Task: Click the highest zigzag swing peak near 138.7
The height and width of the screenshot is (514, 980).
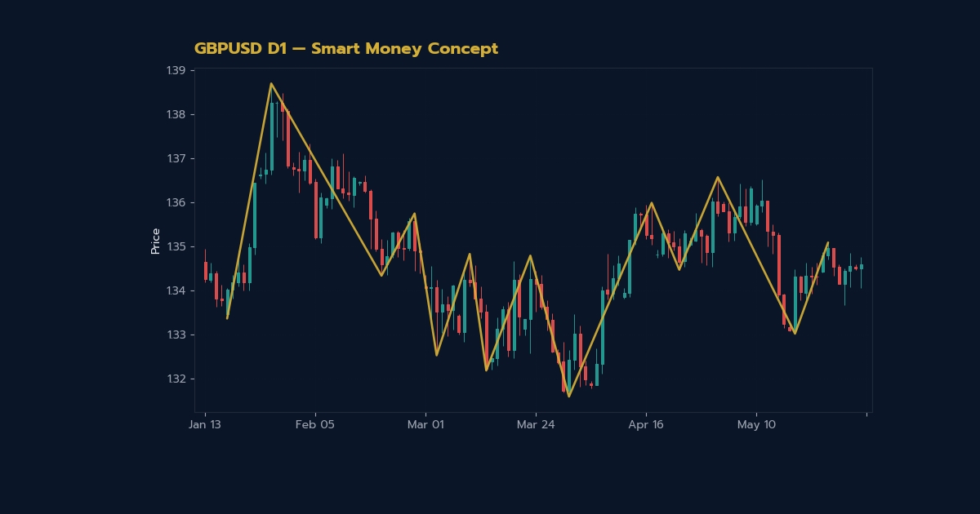Action: tap(271, 83)
